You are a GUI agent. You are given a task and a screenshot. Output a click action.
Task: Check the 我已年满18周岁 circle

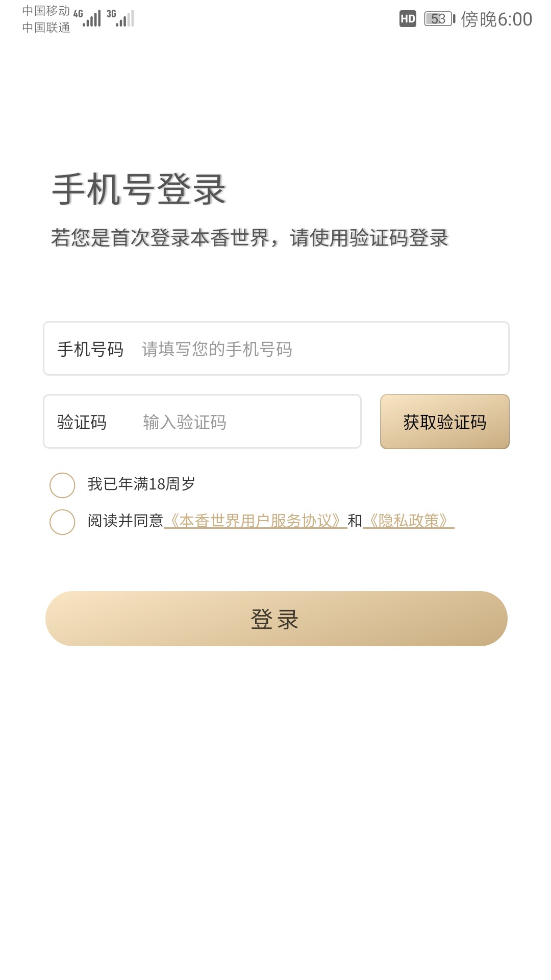point(62,485)
